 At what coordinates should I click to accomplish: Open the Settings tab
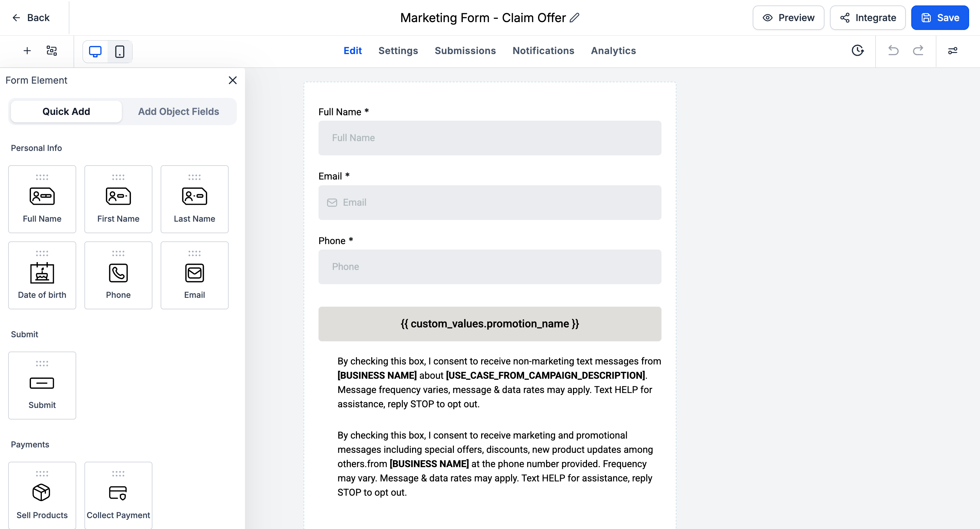pyautogui.click(x=398, y=51)
